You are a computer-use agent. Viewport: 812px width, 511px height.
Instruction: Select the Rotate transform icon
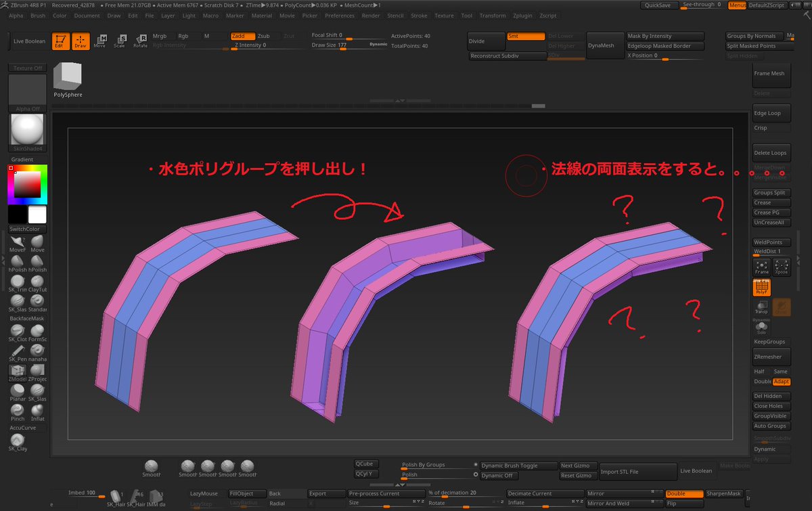(140, 41)
